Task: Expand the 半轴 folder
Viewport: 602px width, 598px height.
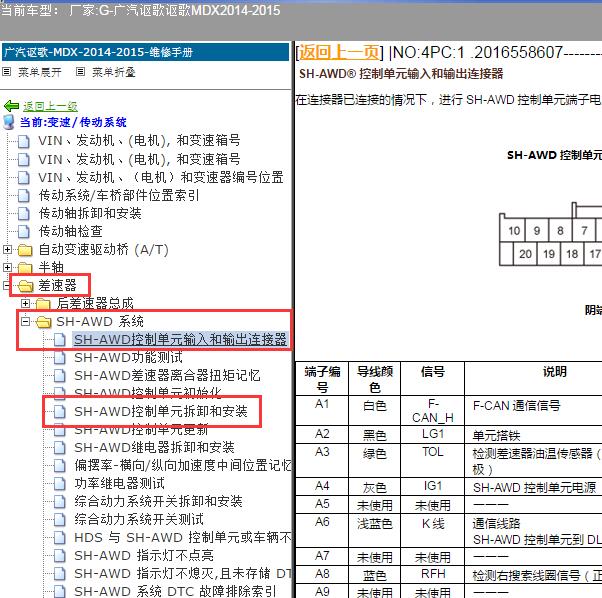Action: click(7, 268)
